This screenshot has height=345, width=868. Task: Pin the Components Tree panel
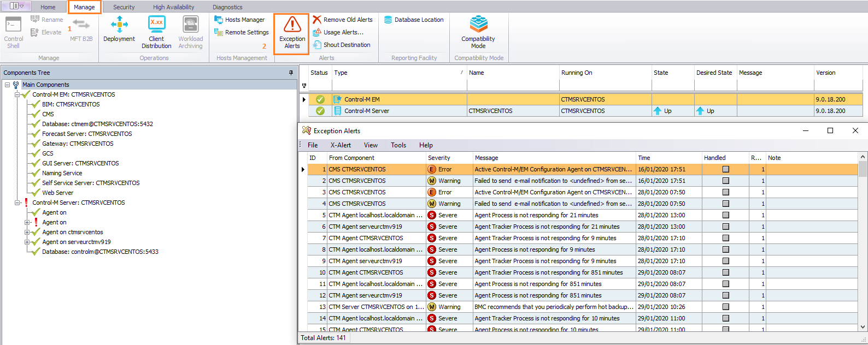point(291,73)
